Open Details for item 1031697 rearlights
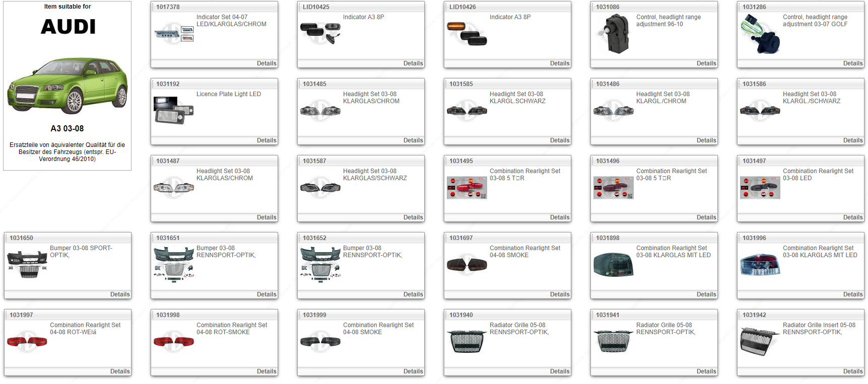 pos(560,294)
